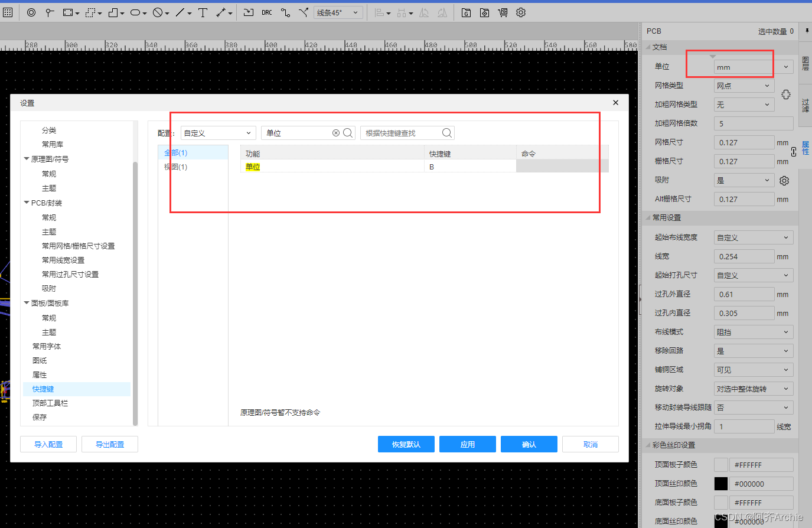The height and width of the screenshot is (528, 812).
Task: Select the 全部(1) category
Action: tap(193, 152)
